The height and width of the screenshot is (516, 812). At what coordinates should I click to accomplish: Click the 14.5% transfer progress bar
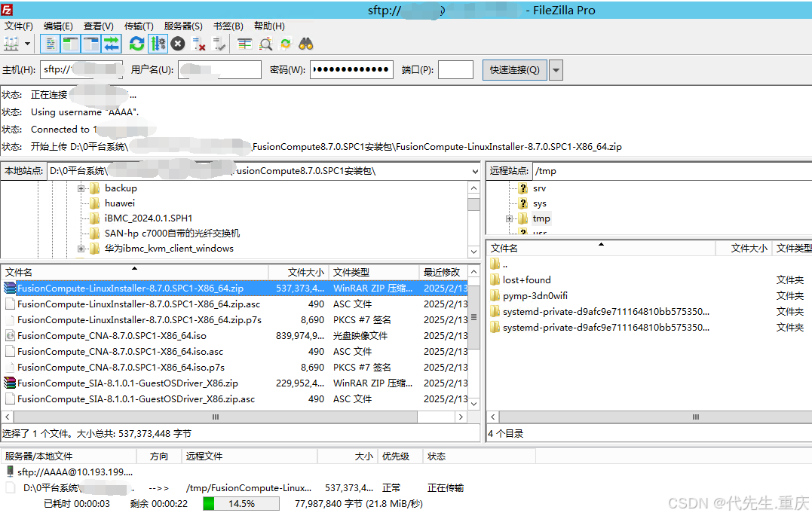[240, 502]
